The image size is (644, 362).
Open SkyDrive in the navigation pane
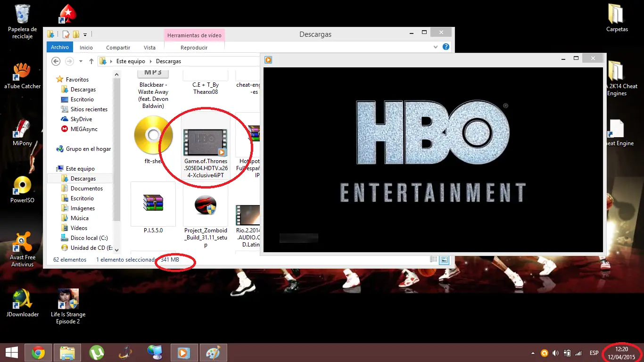81,119
